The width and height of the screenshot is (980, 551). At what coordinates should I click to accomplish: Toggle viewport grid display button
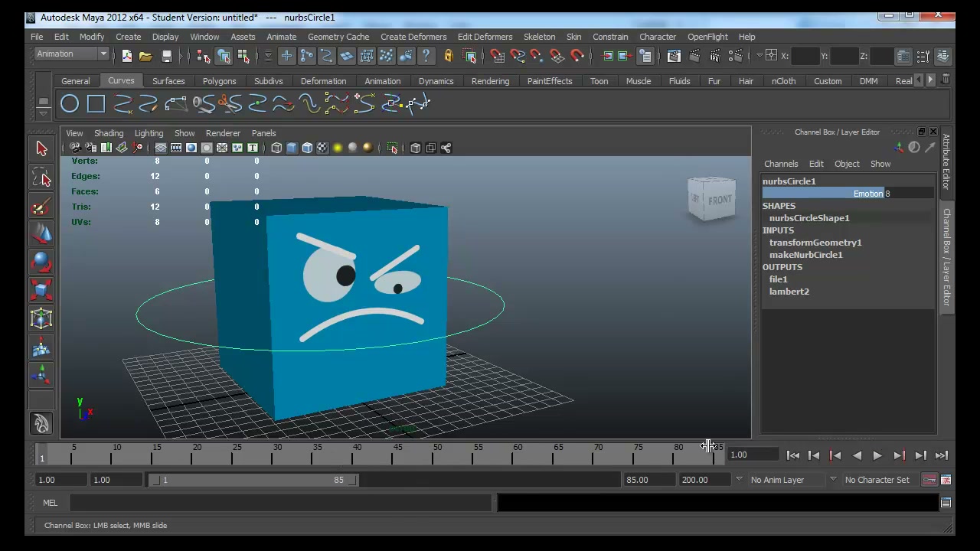[x=161, y=148]
